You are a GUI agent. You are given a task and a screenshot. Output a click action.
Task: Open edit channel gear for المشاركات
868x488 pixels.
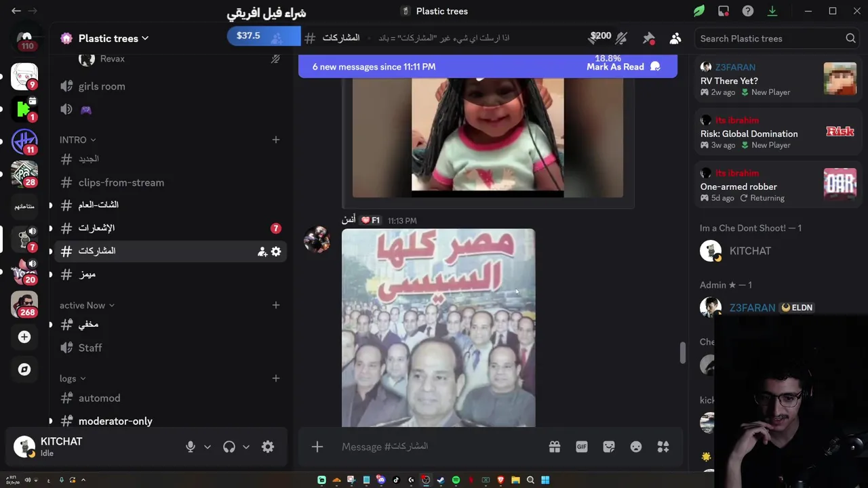coord(276,251)
